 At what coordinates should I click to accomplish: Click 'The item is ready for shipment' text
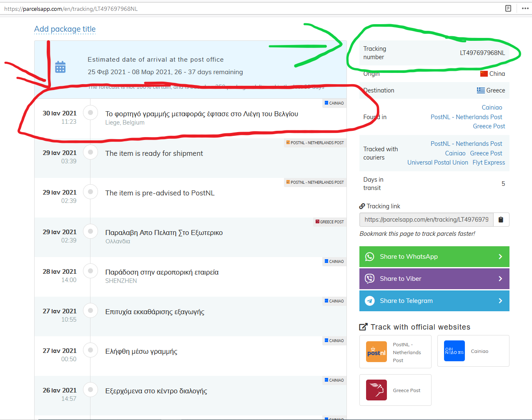tap(154, 153)
